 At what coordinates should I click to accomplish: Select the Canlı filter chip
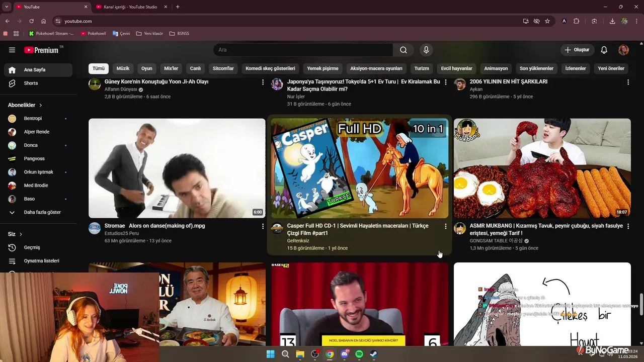195,68
